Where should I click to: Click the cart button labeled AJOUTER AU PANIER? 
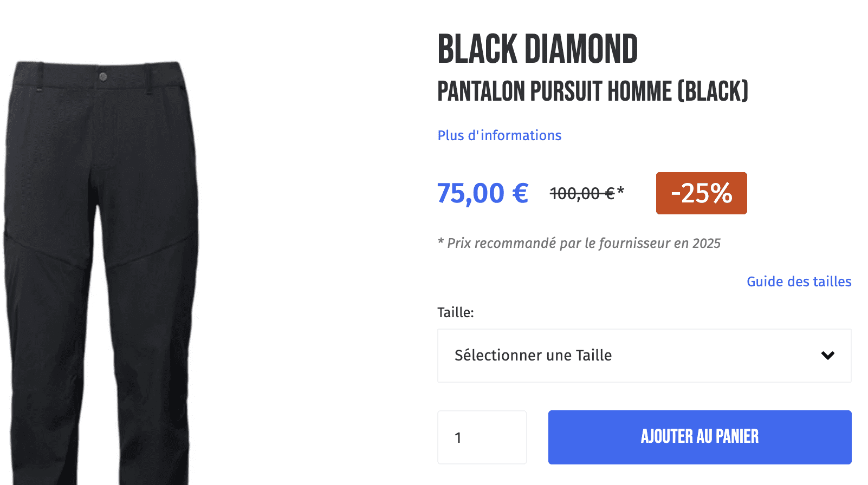(x=699, y=437)
